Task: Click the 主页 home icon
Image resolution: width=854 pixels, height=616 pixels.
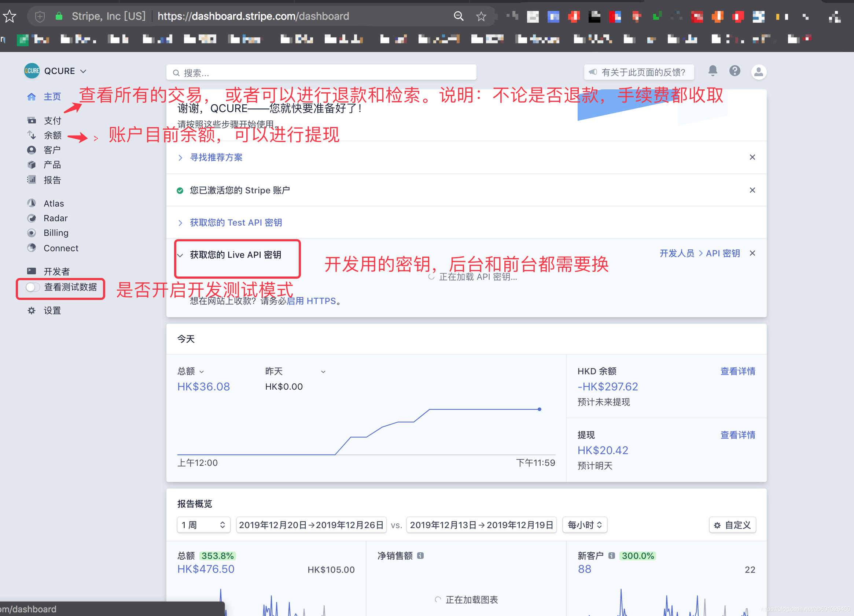Action: [32, 97]
